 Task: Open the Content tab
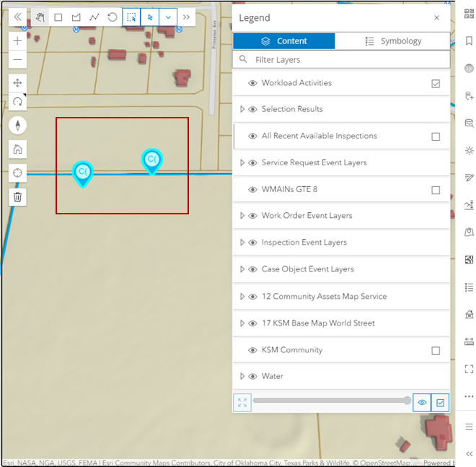click(284, 41)
